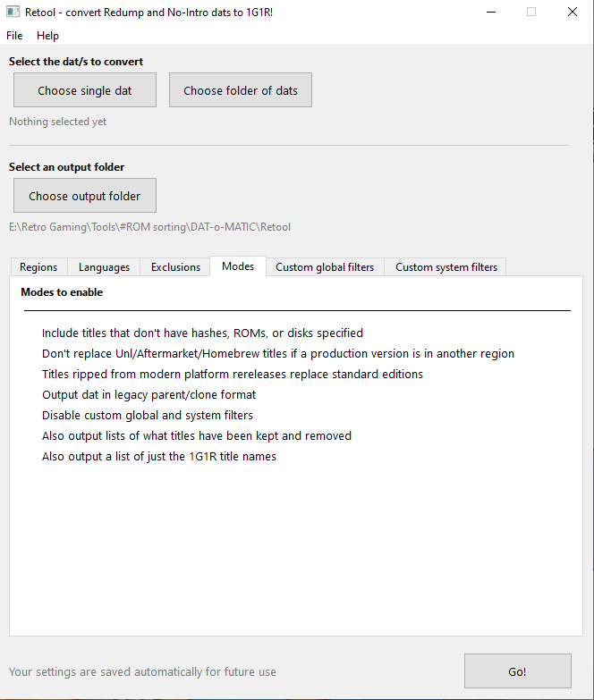Start the conversion with Go!
Screen dimensions: 594x700
(518, 671)
